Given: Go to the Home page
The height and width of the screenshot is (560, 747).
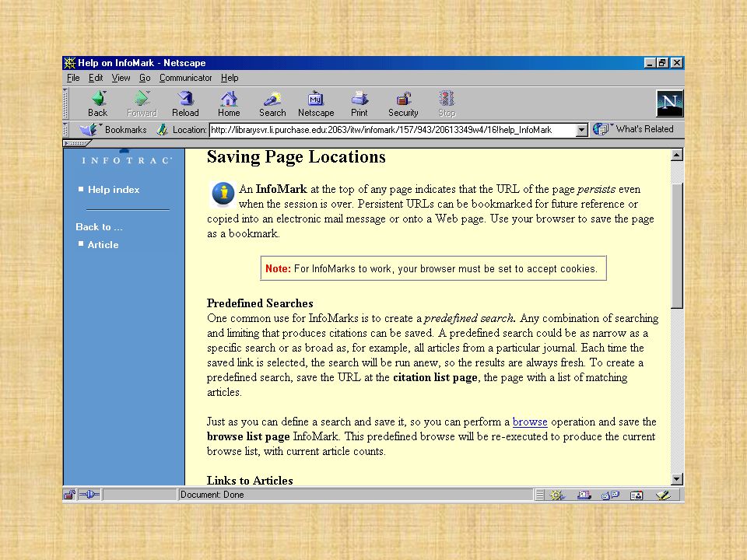Looking at the screenshot, I should click(229, 103).
